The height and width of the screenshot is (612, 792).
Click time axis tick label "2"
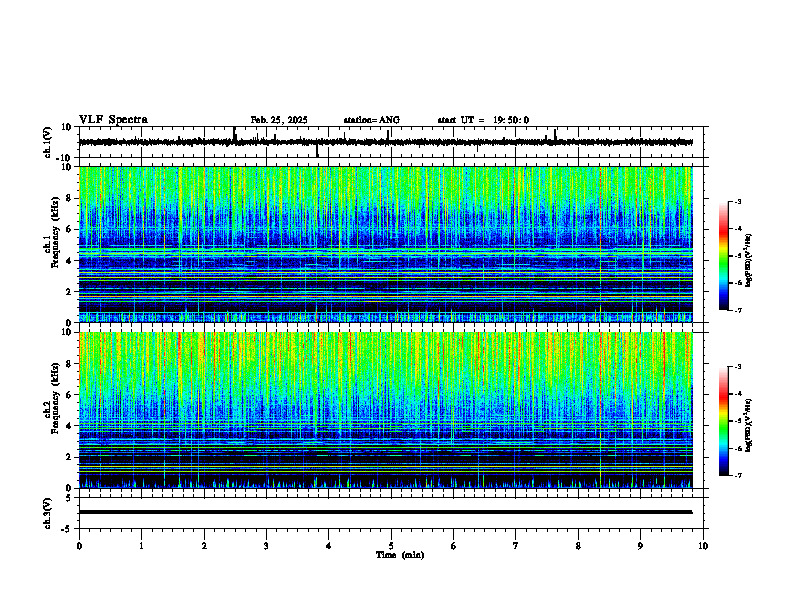click(204, 546)
